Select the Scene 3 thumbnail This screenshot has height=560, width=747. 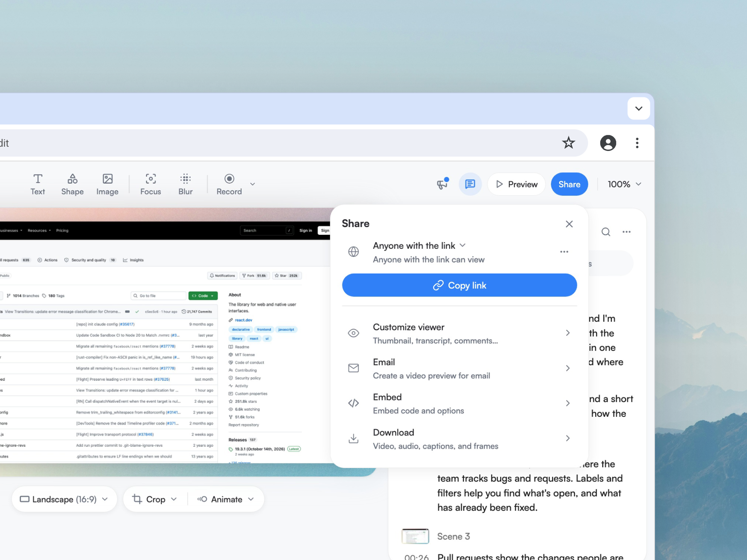(x=415, y=536)
